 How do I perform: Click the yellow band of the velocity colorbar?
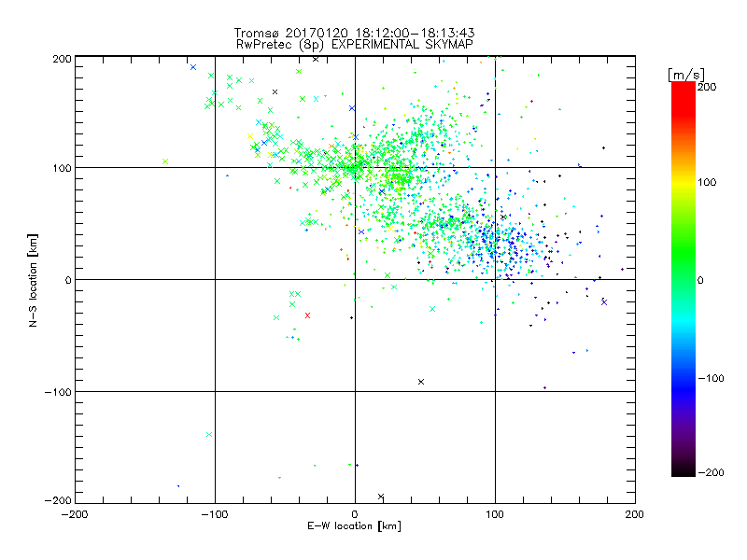click(x=684, y=183)
